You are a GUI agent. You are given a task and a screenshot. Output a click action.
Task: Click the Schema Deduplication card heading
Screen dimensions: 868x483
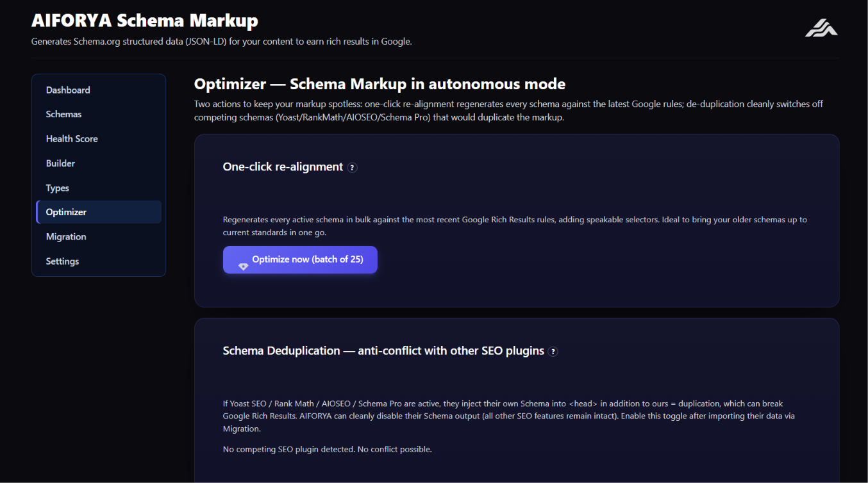[x=383, y=350]
